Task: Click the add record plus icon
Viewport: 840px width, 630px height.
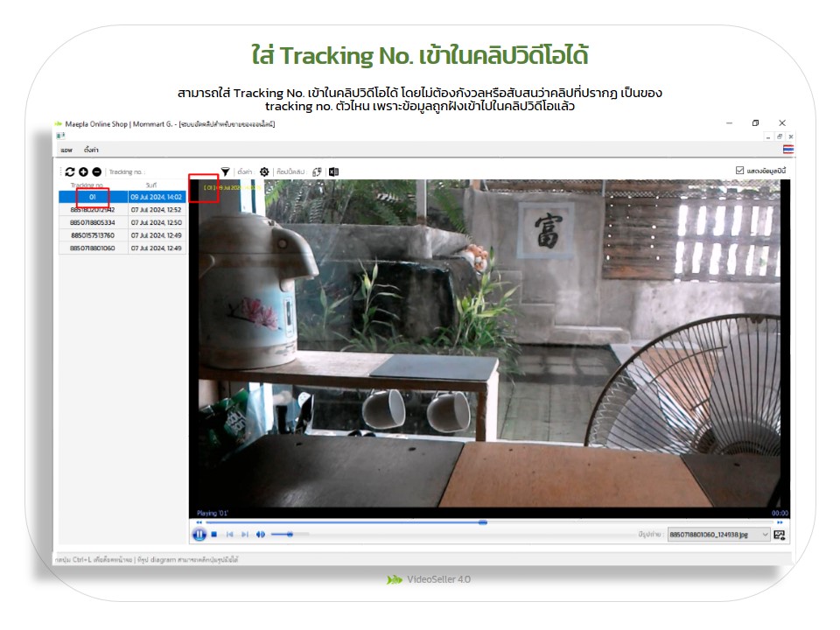Action: 83,172
